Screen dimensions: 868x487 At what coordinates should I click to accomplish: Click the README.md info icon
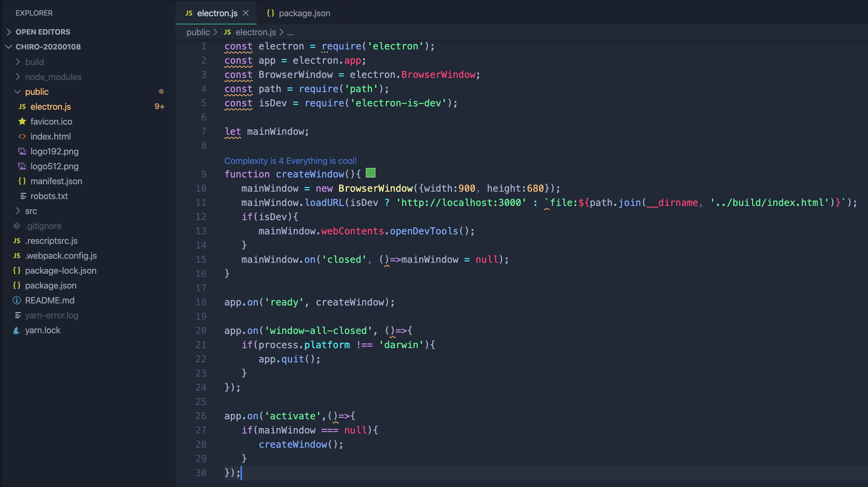pos(17,300)
